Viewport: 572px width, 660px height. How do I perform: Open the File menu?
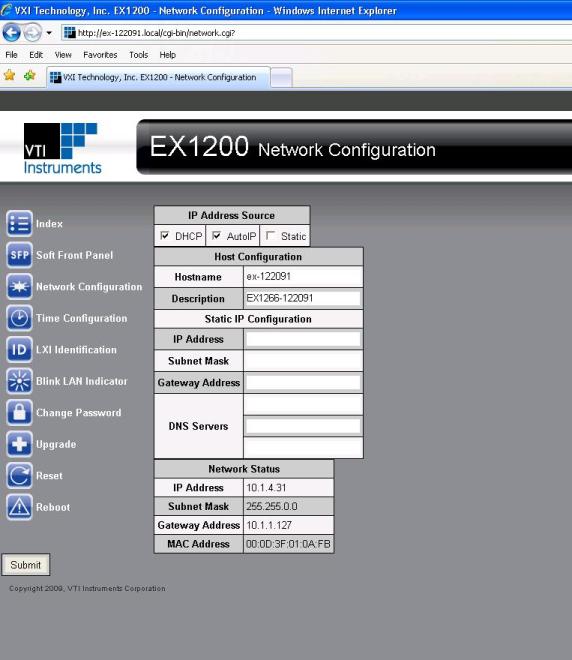click(x=11, y=55)
